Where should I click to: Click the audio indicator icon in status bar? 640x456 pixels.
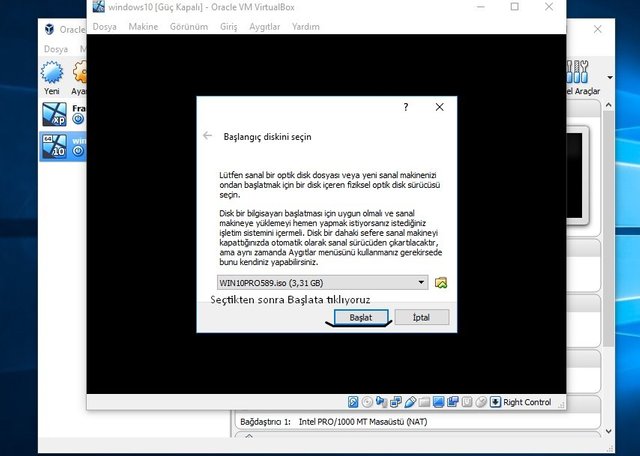(x=381, y=402)
